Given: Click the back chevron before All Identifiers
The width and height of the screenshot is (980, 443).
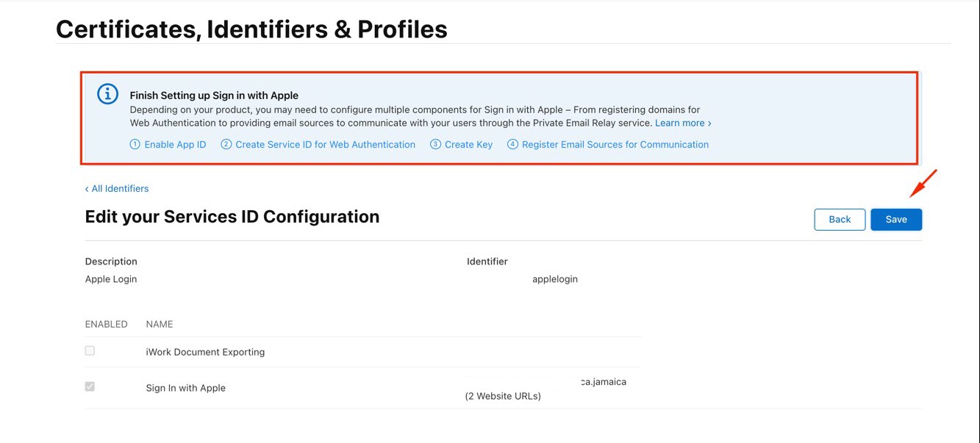Looking at the screenshot, I should pyautogui.click(x=87, y=189).
